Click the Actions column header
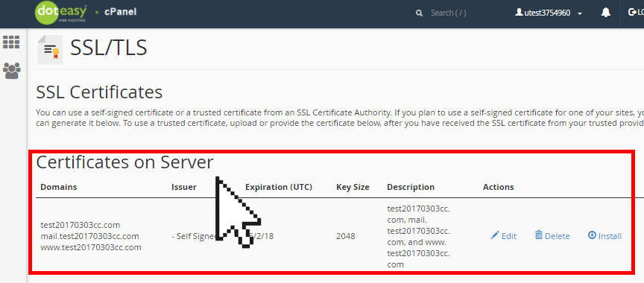 click(498, 187)
